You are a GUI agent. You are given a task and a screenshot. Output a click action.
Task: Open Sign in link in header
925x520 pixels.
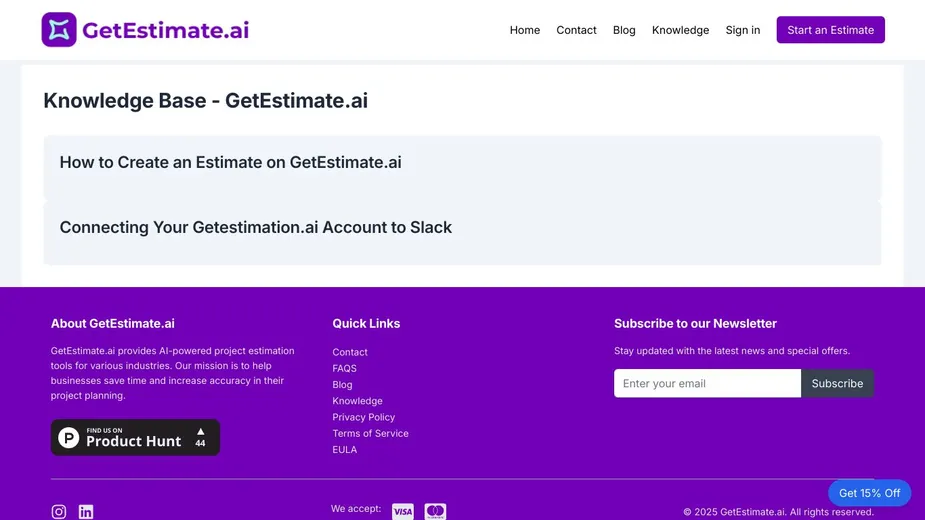[742, 30]
